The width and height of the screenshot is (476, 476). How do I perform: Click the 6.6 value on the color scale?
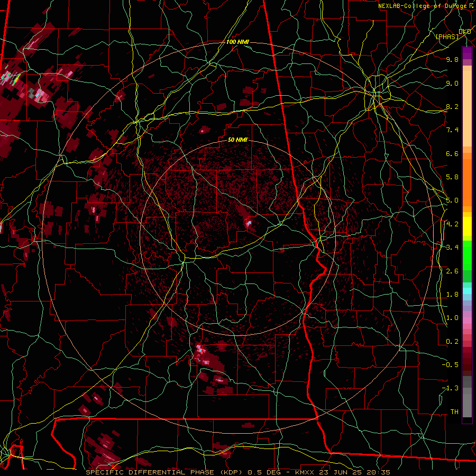452,153
